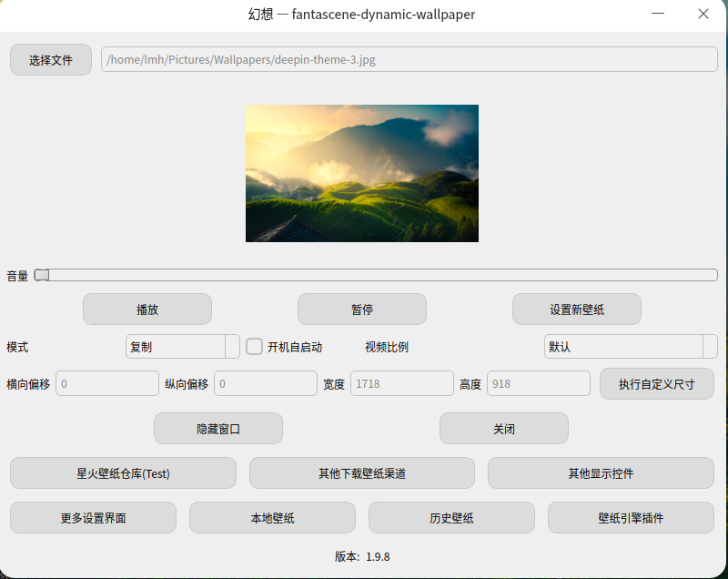The width and height of the screenshot is (728, 579).
Task: Click the 选择文件 button
Action: pyautogui.click(x=51, y=59)
